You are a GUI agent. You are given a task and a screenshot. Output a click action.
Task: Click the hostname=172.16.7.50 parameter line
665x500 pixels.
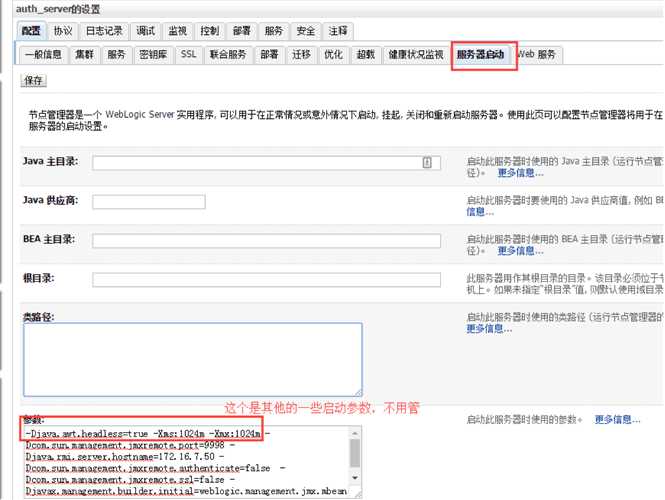[123, 457]
